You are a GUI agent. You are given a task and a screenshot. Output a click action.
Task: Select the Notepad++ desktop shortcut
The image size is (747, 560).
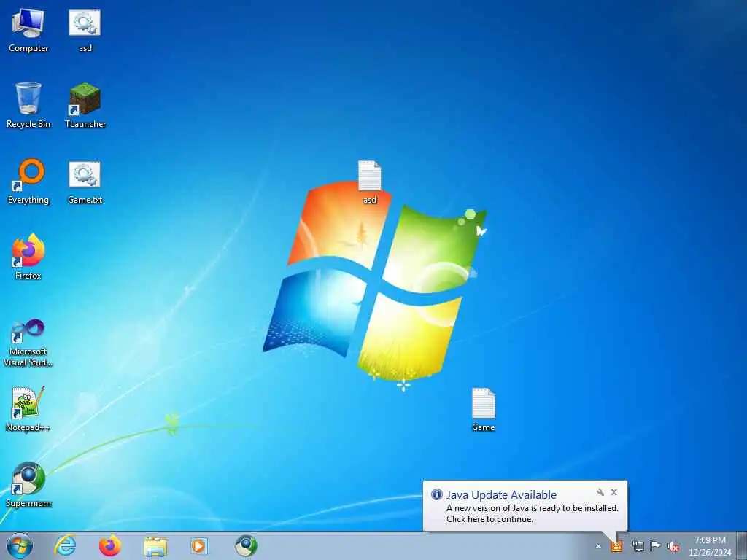click(28, 409)
